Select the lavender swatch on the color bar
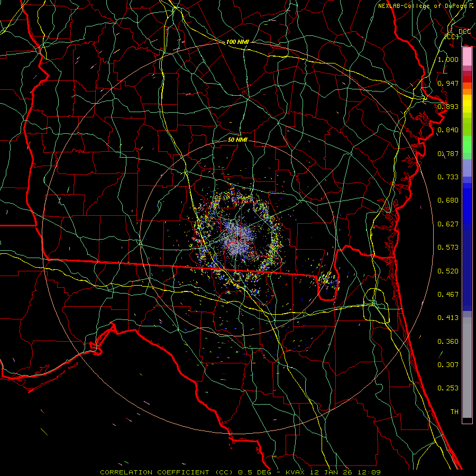 pyautogui.click(x=467, y=168)
